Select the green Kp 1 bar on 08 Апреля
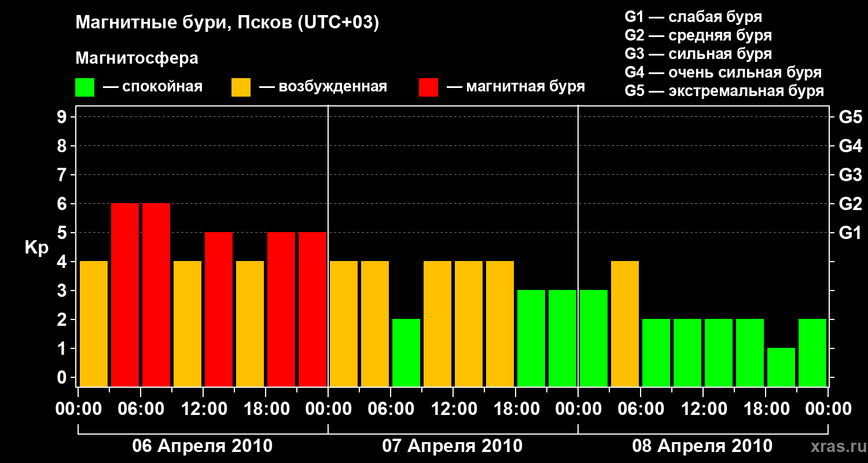The width and height of the screenshot is (868, 463). pos(781,367)
